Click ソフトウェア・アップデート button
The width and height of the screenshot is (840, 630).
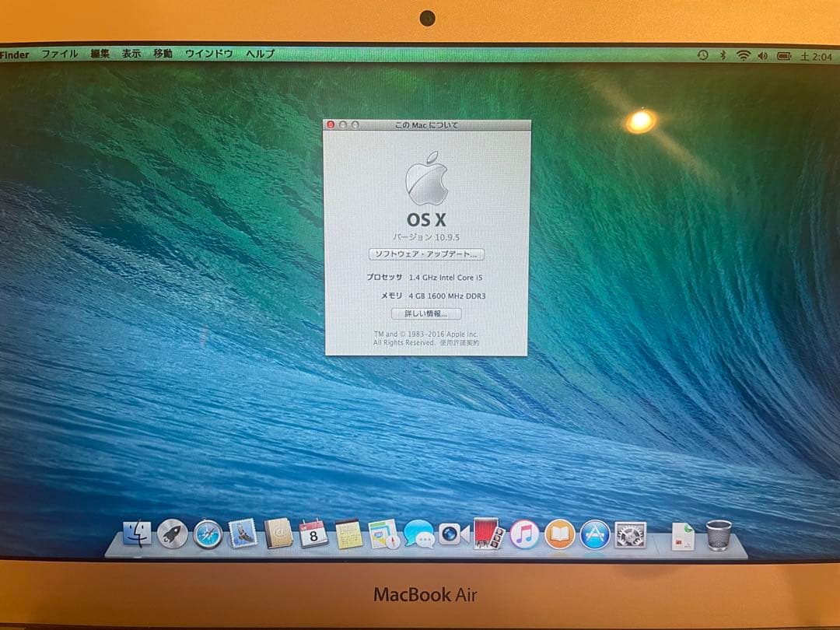point(426,254)
